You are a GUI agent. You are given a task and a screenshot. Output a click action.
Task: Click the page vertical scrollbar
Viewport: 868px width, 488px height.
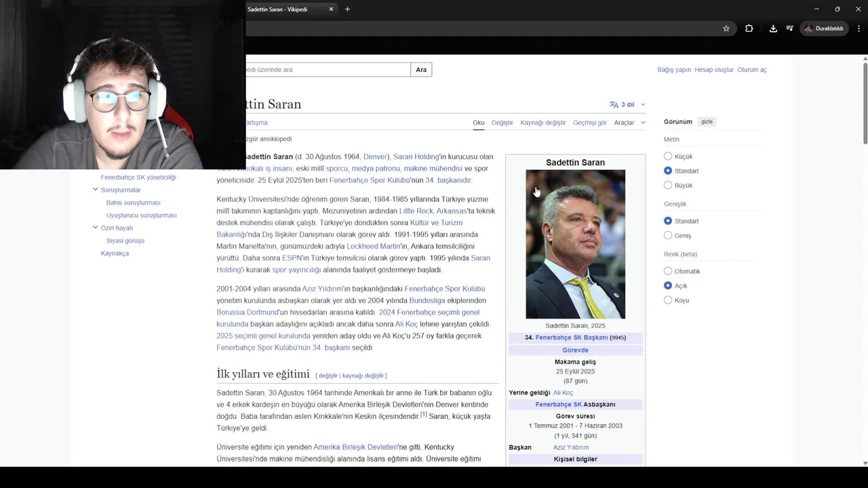click(865, 102)
